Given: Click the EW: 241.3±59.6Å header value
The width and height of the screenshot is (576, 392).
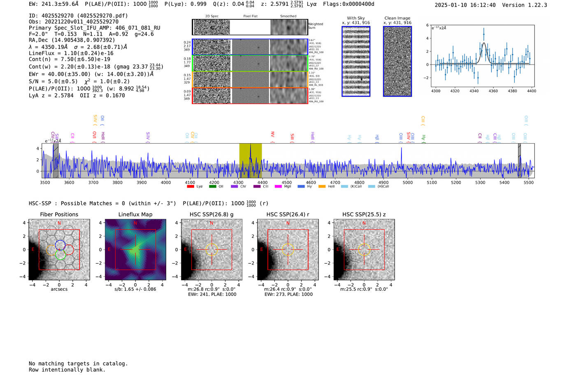Looking at the screenshot, I should [53, 4].
